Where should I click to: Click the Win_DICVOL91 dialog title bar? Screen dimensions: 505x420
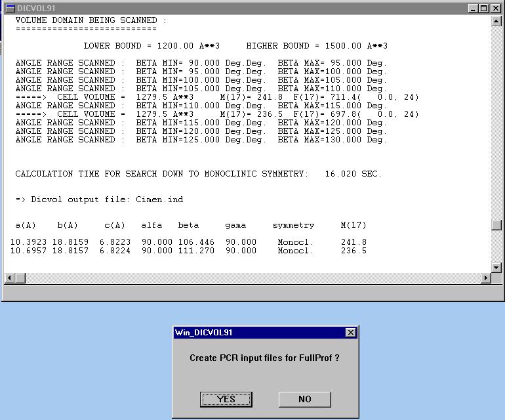tap(256, 333)
